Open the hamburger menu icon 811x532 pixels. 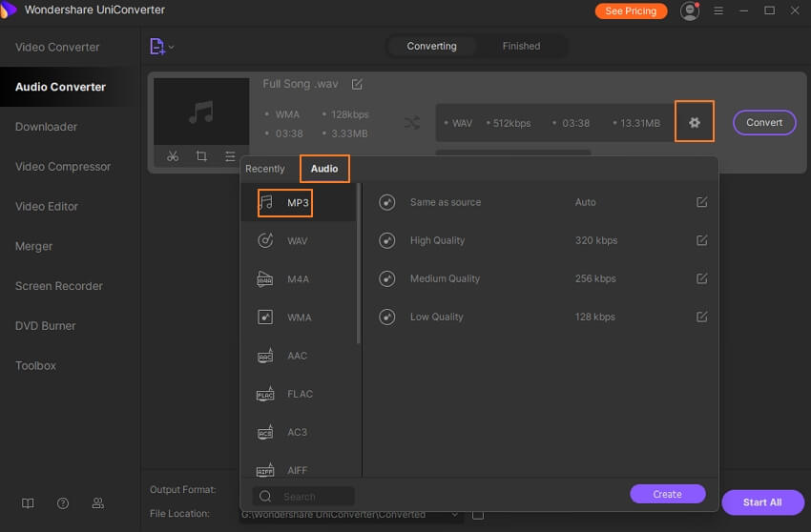pyautogui.click(x=718, y=10)
